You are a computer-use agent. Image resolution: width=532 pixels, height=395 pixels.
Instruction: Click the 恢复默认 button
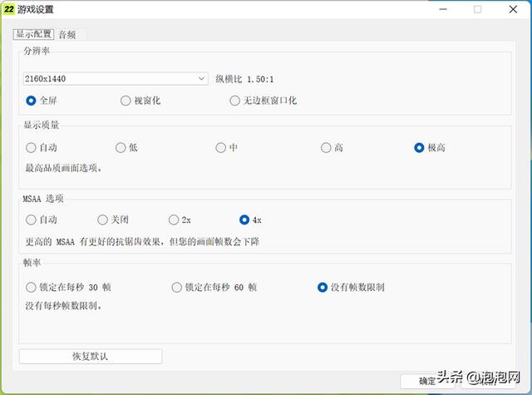(x=91, y=356)
